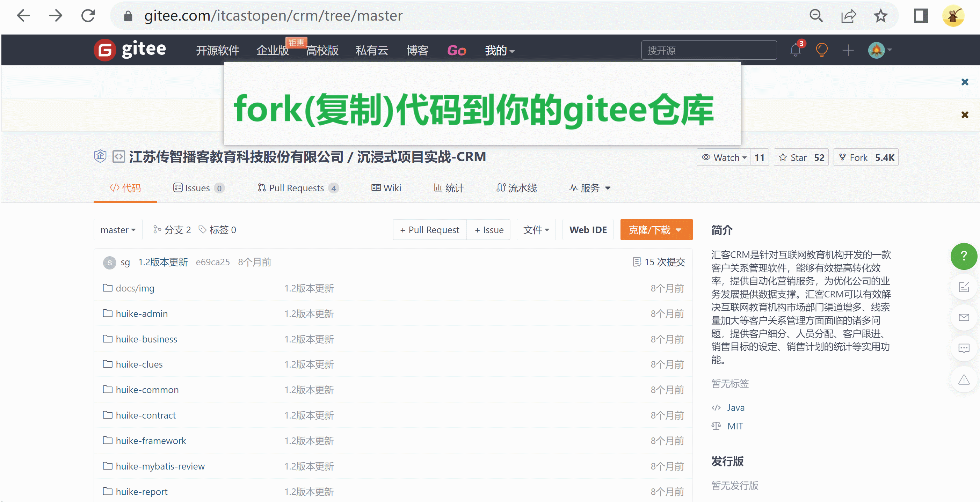This screenshot has width=980, height=502.
Task: Open 高校版 in the navbar
Action: tap(322, 50)
